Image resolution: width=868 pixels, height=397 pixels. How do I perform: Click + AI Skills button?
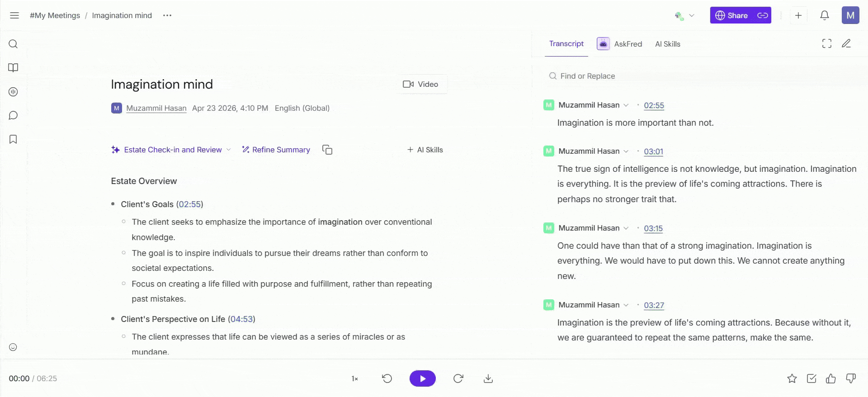coord(425,150)
